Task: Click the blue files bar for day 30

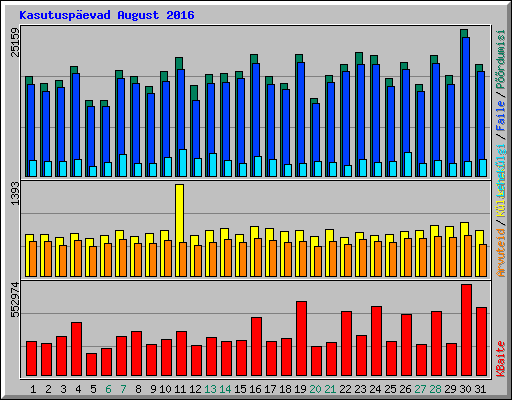Action: click(466, 100)
